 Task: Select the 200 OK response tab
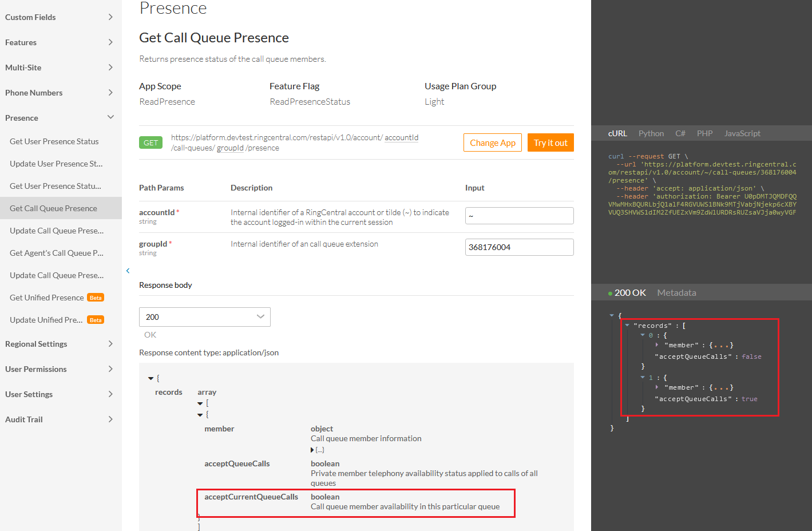coord(627,292)
